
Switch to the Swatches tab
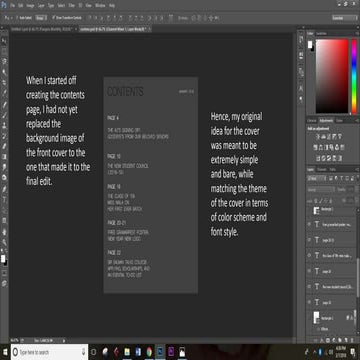point(321,33)
